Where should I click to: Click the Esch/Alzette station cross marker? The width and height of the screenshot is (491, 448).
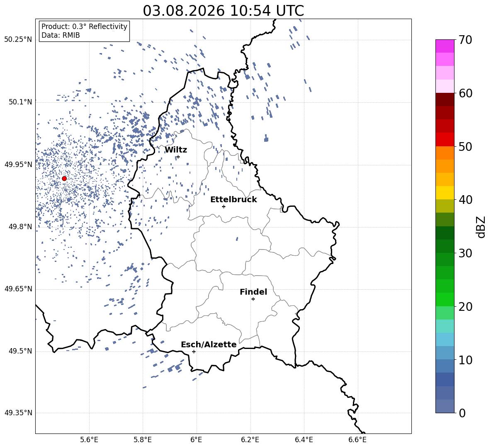pyautogui.click(x=194, y=351)
